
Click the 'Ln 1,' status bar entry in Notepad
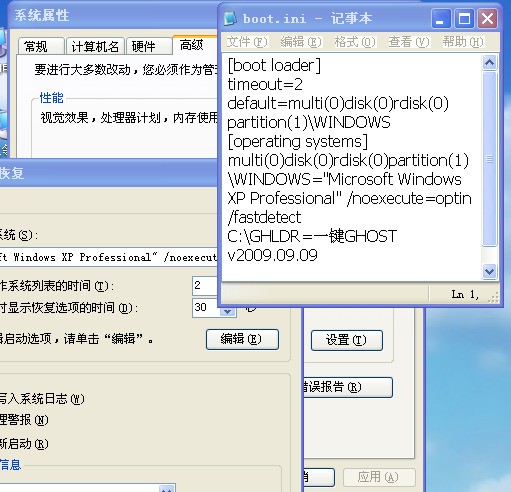pyautogui.click(x=465, y=294)
